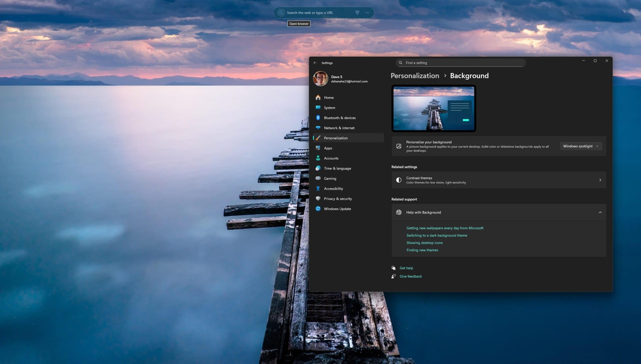Click the Home house icon in sidebar
The height and width of the screenshot is (364, 641).
[318, 97]
